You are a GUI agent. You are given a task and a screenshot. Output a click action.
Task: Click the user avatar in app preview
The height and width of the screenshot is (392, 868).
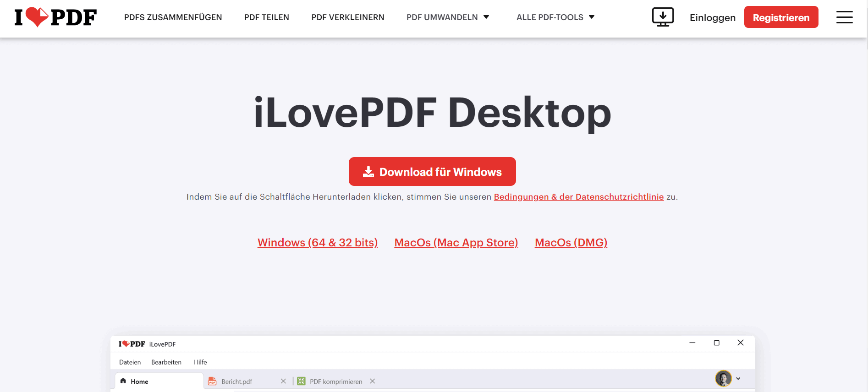(723, 378)
